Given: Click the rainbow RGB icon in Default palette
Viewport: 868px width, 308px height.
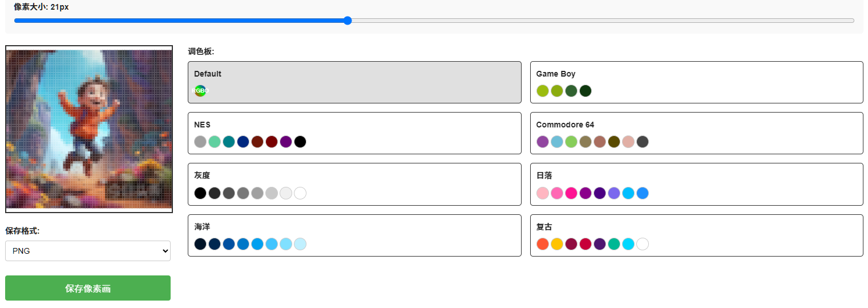Looking at the screenshot, I should (x=200, y=91).
